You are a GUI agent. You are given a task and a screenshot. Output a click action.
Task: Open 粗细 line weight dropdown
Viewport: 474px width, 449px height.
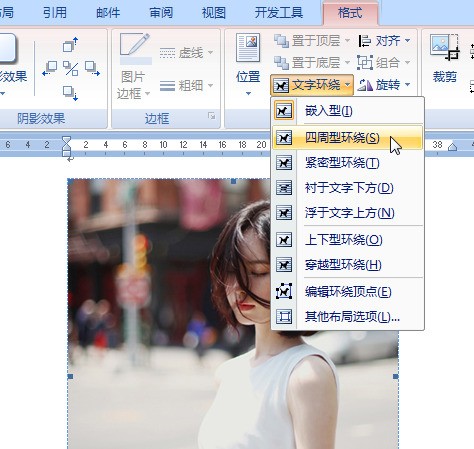[x=186, y=86]
